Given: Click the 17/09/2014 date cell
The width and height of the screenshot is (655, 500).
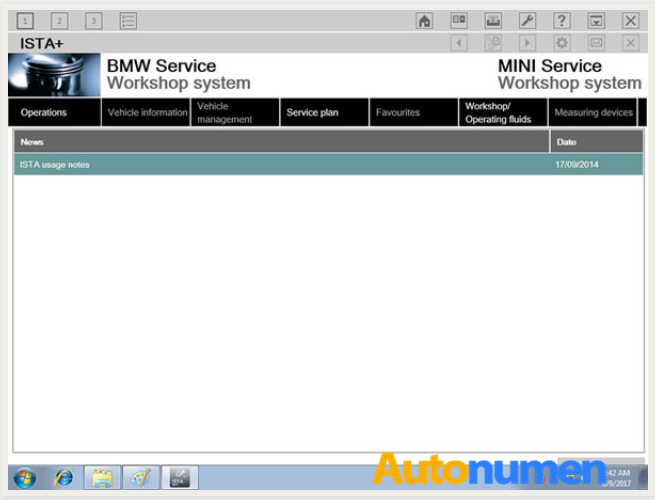Looking at the screenshot, I should pos(576,165).
